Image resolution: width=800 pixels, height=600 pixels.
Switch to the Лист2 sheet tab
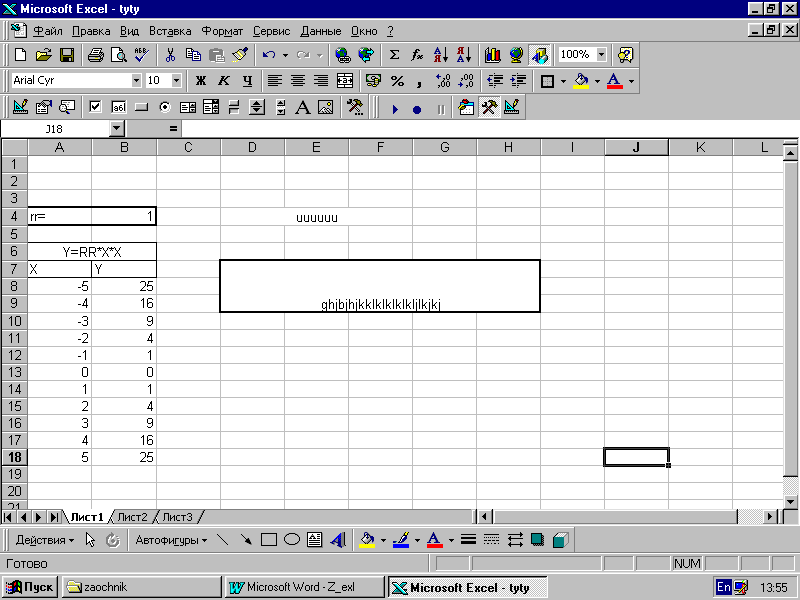(x=132, y=517)
